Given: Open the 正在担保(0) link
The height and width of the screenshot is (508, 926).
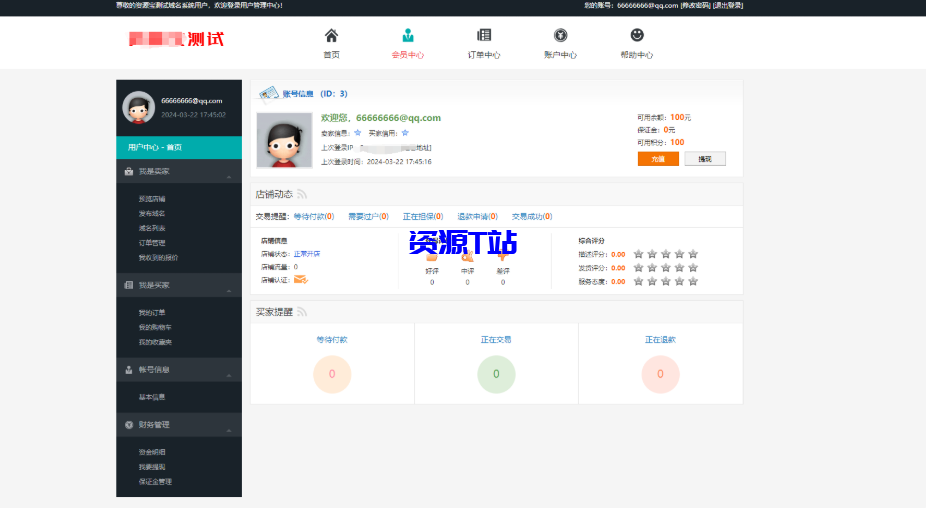Looking at the screenshot, I should pyautogui.click(x=423, y=216).
